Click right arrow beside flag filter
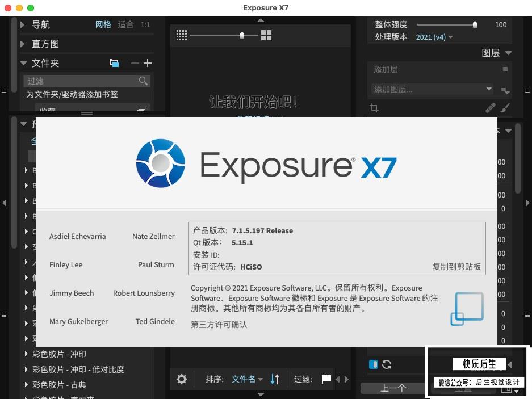Viewport: 532px width, 399px height. coord(346,379)
